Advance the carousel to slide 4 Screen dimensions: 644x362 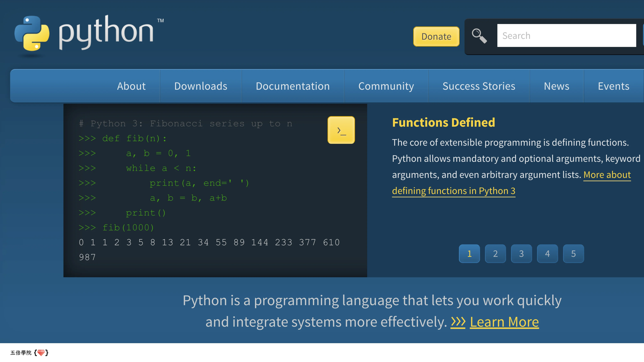click(x=548, y=254)
